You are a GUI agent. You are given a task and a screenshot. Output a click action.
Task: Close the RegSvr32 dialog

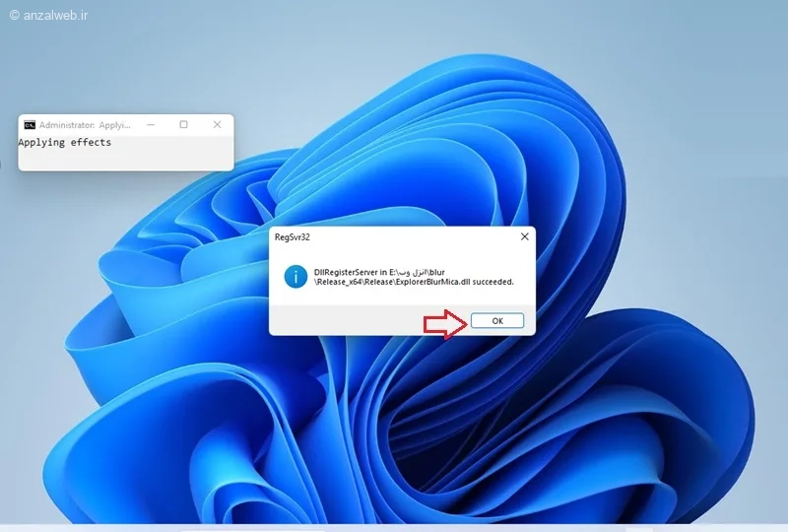(525, 236)
